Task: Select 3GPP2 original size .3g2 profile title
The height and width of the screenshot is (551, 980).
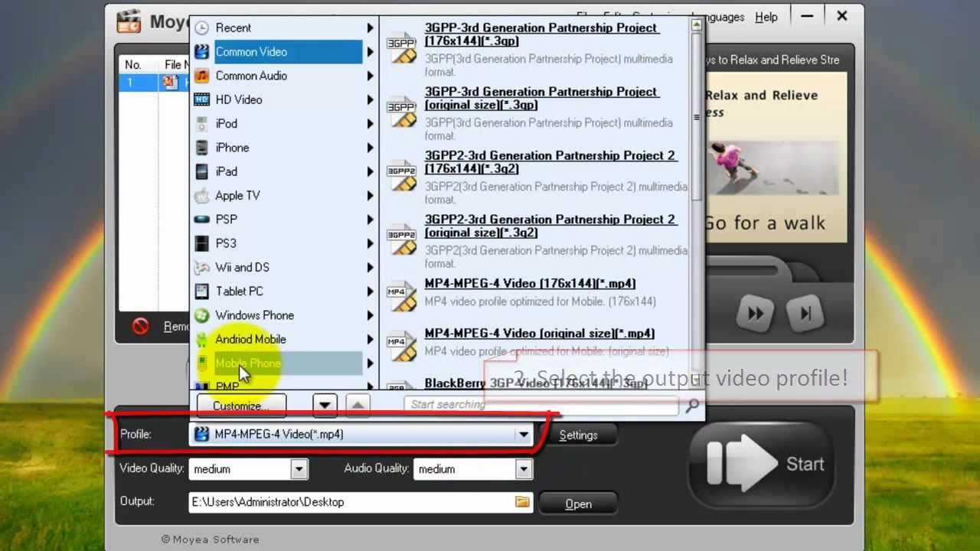Action: point(550,226)
